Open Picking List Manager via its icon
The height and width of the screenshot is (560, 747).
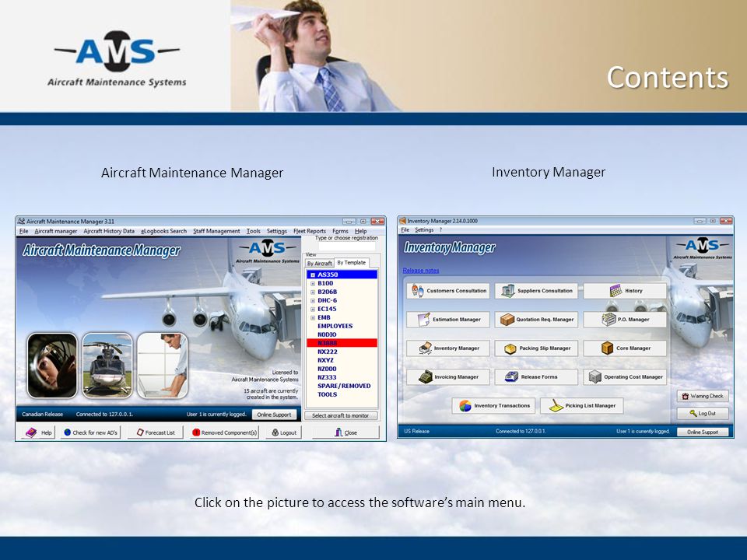click(556, 406)
